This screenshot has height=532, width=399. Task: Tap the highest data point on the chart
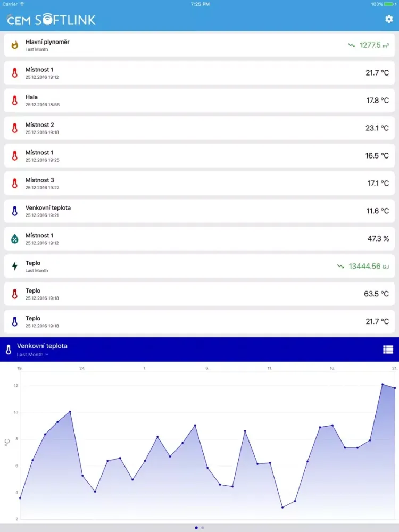click(383, 384)
